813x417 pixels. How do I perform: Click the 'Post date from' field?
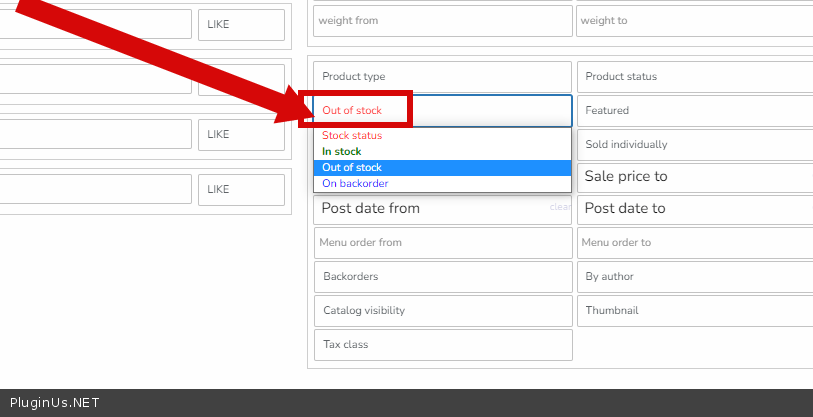pyautogui.click(x=430, y=209)
